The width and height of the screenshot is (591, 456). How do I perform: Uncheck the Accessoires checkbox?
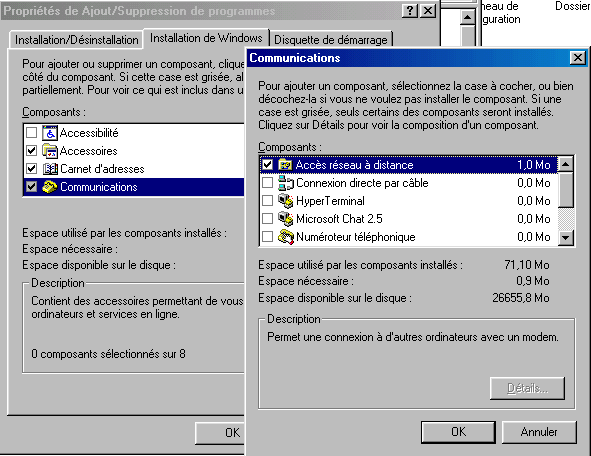coord(31,151)
